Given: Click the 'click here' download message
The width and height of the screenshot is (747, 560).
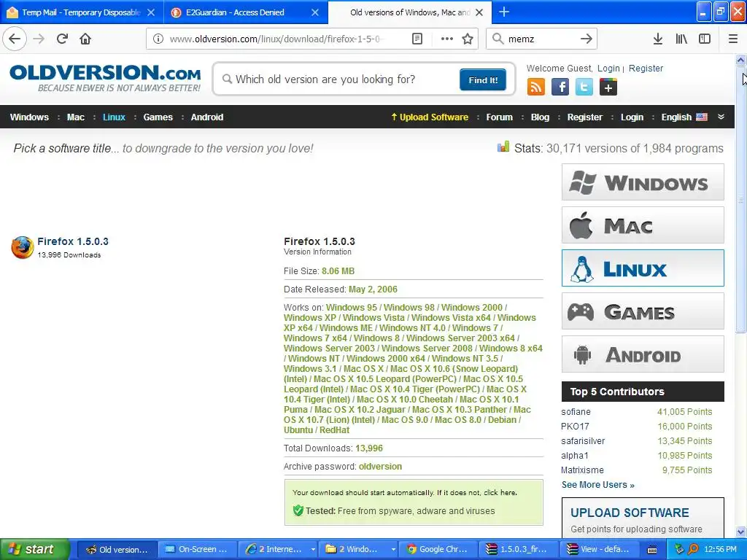Looking at the screenshot, I should (x=500, y=492).
